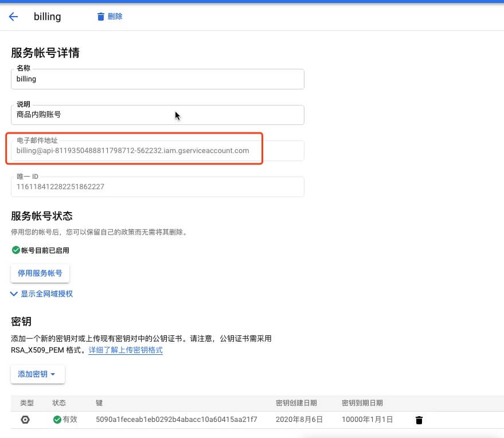Image resolution: width=504 pixels, height=438 pixels.
Task: Click the key type icon in the key row
Action: [25, 420]
